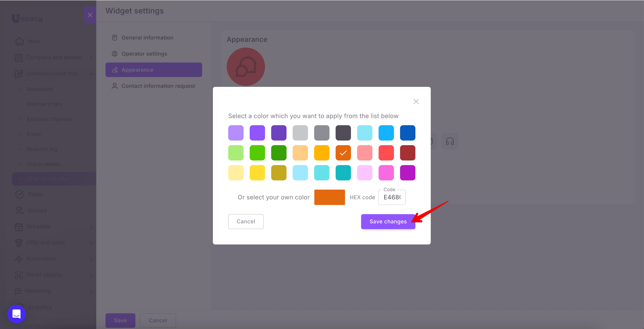Choose the amber yellow-orange color swatch
Image resolution: width=644 pixels, height=329 pixels.
coord(322,153)
